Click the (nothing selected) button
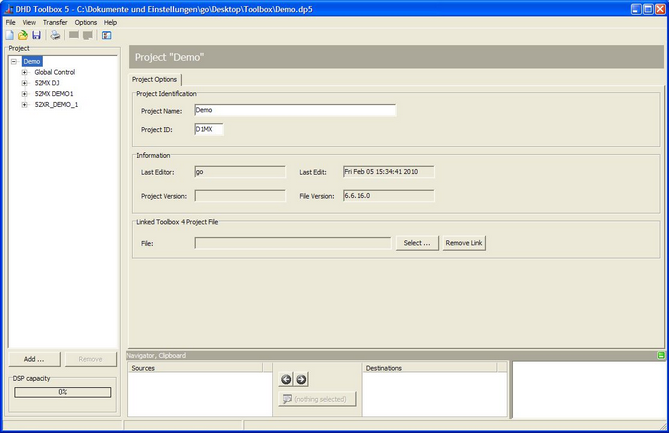The height and width of the screenshot is (433, 669). (317, 399)
